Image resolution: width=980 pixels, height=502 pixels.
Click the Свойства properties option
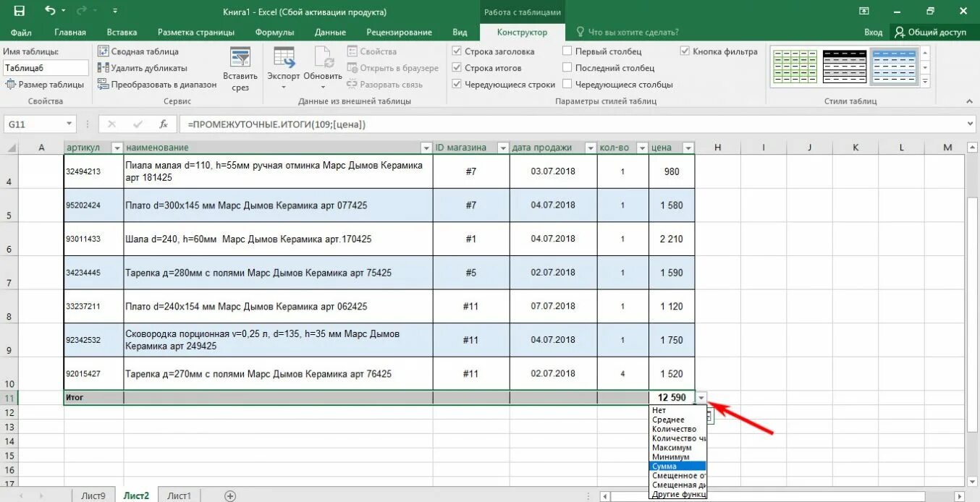click(372, 51)
